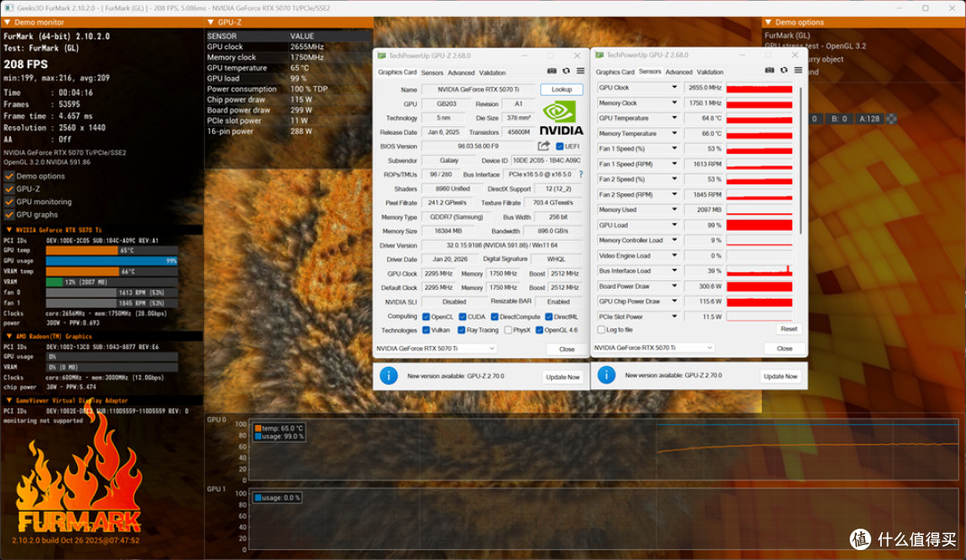Open the Board Power Draw dropdown arrow
Screen dimensions: 966x560
tap(674, 286)
